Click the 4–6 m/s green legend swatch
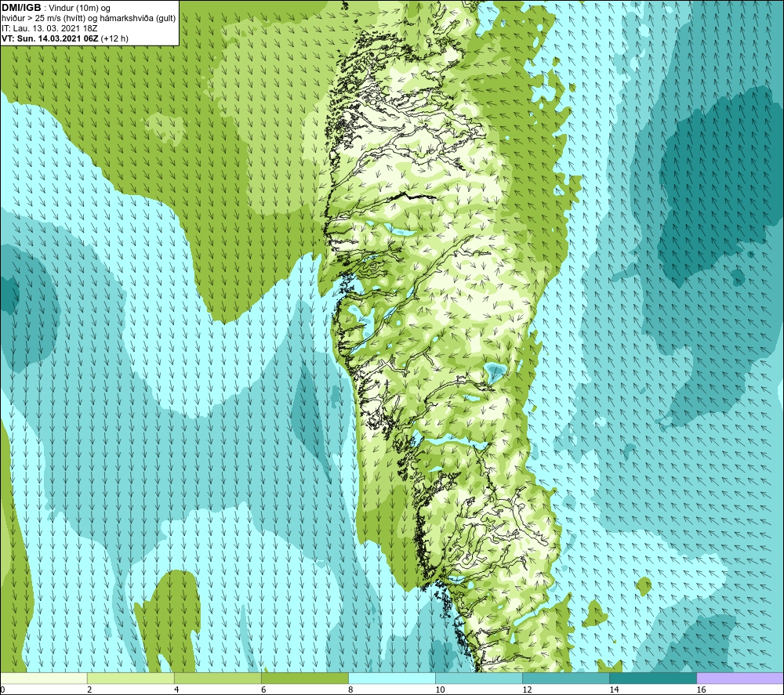The image size is (784, 695). tap(217, 678)
